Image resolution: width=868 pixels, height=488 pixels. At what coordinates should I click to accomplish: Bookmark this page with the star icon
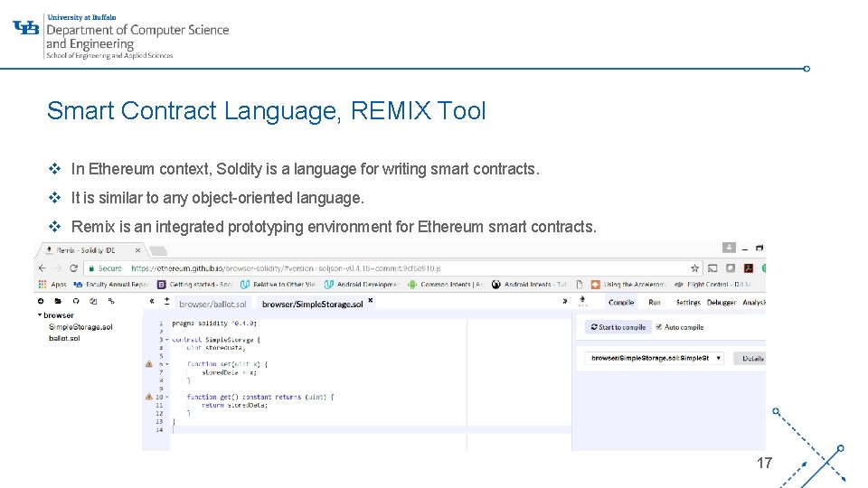click(694, 268)
